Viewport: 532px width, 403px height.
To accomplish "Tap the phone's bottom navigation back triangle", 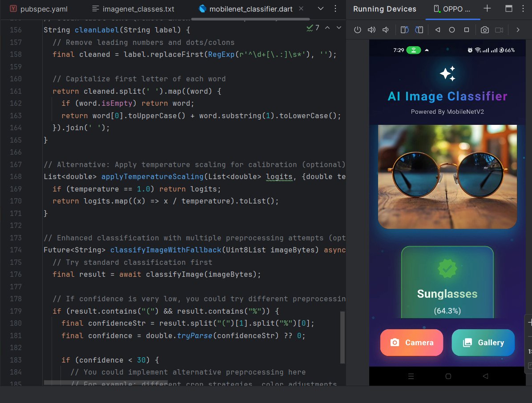I will pos(486,376).
